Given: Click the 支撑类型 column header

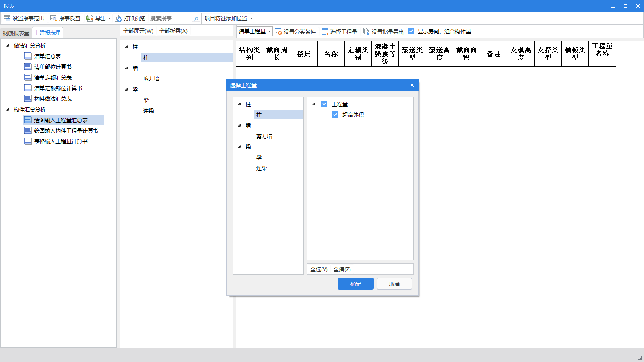Looking at the screenshot, I should (x=548, y=54).
